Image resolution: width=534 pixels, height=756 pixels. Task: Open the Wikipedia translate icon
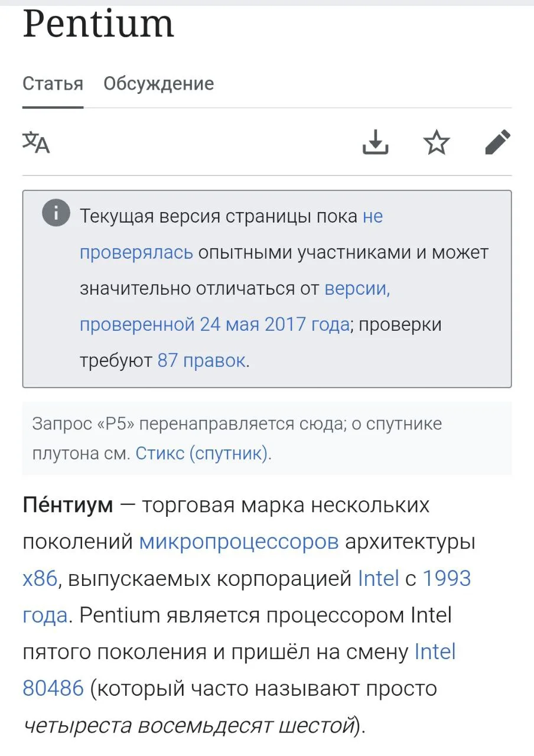point(37,143)
